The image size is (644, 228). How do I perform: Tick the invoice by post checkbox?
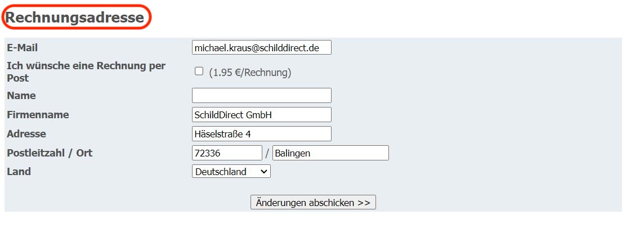click(199, 71)
